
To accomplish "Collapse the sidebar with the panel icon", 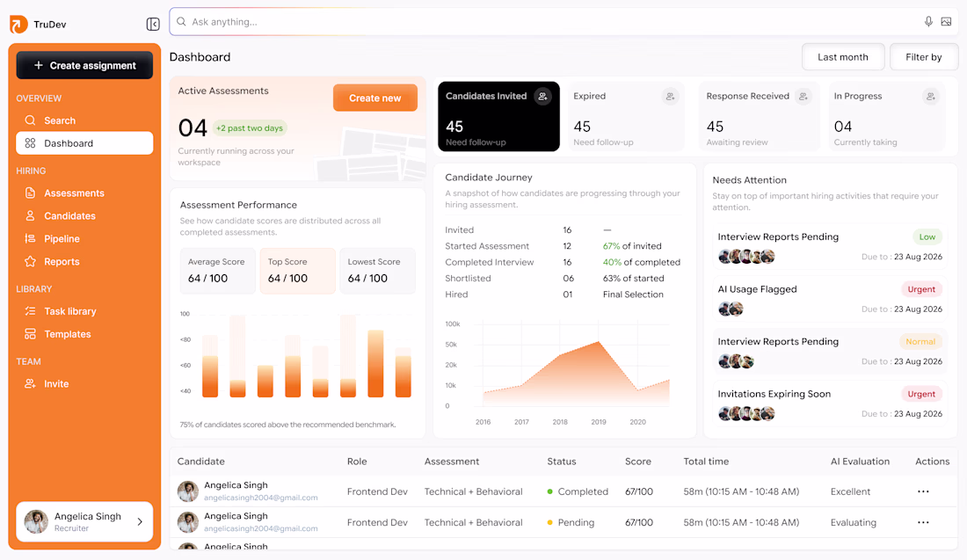I will pos(153,24).
